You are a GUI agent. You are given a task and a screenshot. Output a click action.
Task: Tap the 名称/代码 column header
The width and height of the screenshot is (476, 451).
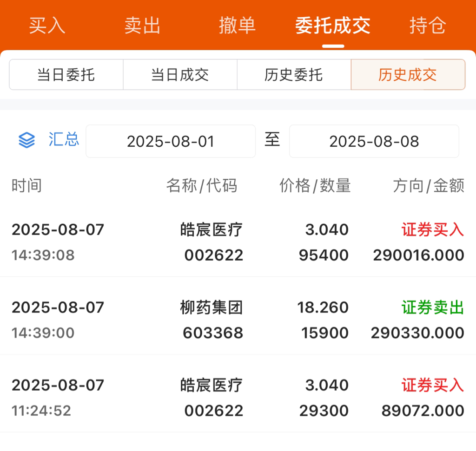(x=202, y=185)
